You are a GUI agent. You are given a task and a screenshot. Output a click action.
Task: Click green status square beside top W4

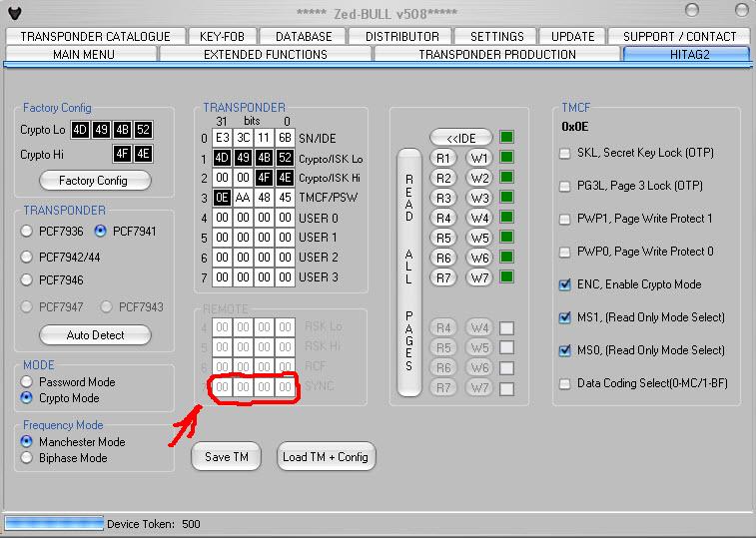[506, 217]
